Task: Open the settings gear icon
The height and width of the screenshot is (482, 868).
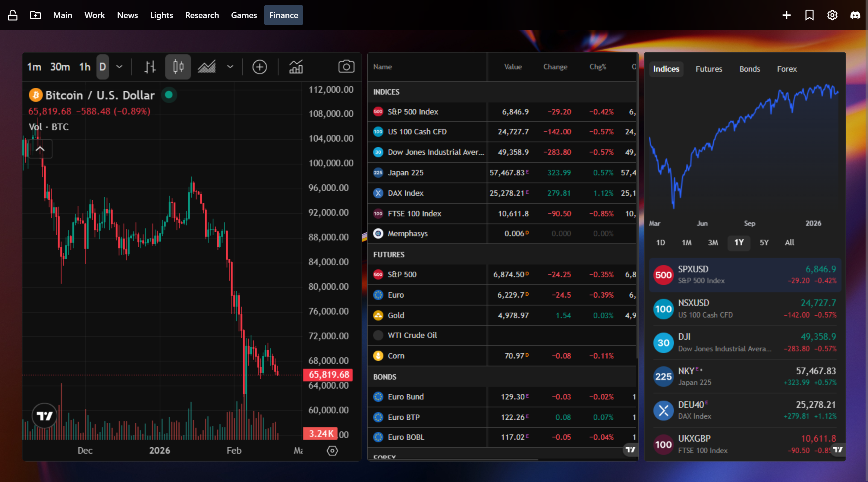Action: [x=832, y=15]
